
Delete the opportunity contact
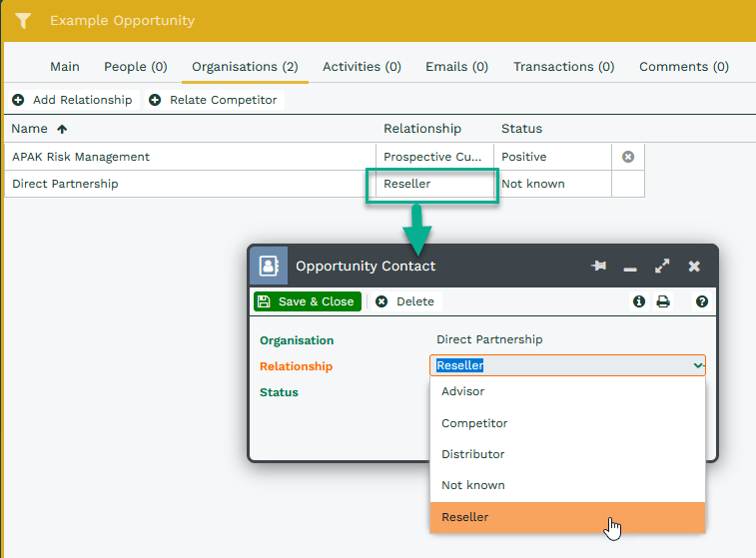pos(405,301)
